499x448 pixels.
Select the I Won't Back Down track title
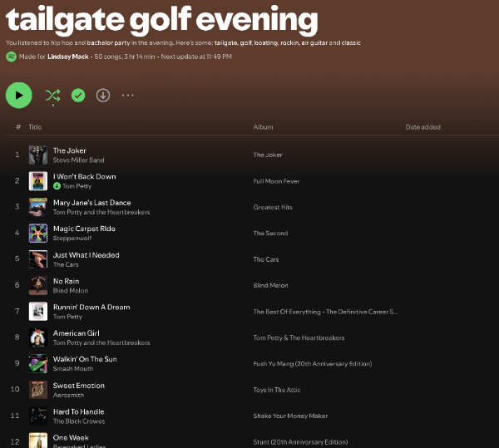[x=84, y=176]
